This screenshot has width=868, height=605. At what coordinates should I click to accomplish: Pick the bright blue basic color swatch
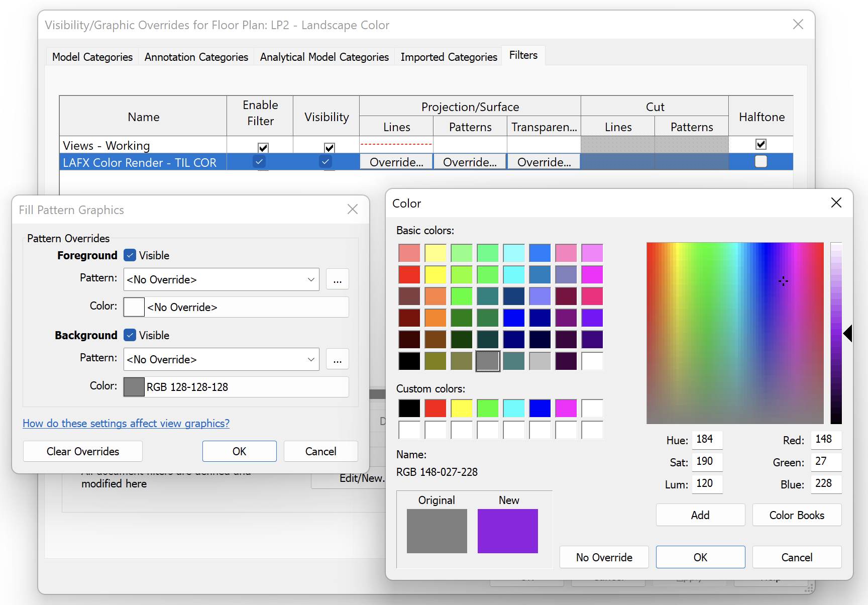514,318
